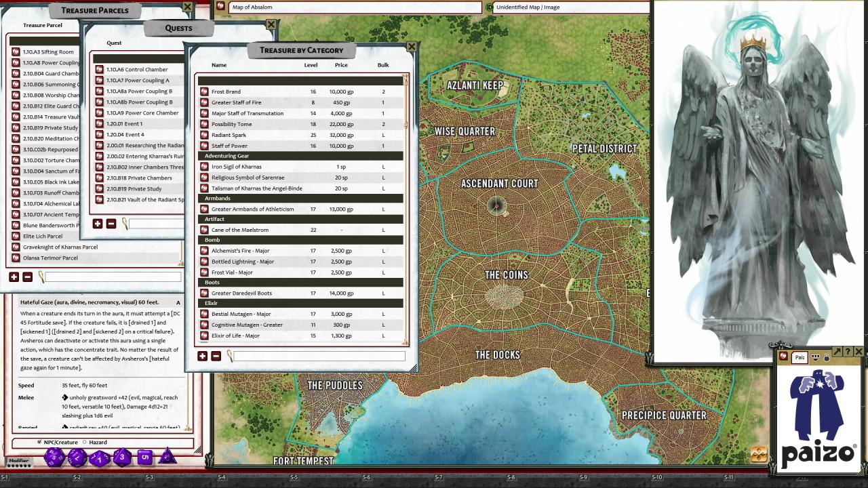Screen dimensions: 868x488
Task: Click the Level column header
Action: pos(311,65)
